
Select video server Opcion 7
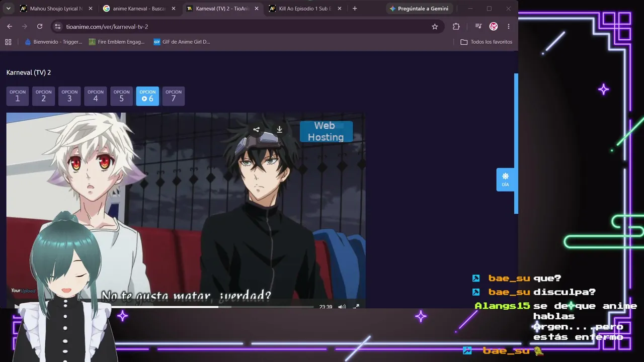coord(174,96)
